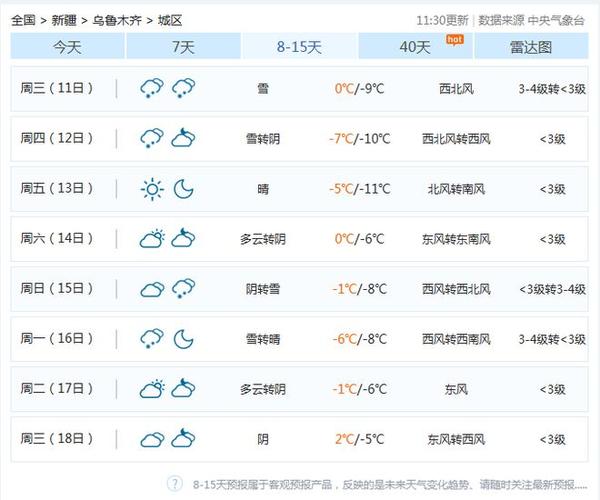Screen dimensions: 600x500
Task: Select the 周日（15日）date label
Action: coord(57,288)
